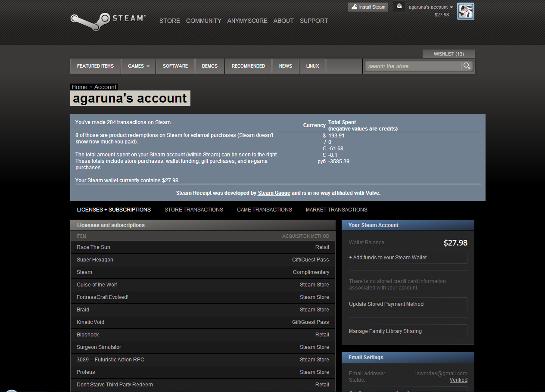Select the SOFTWARE tab

(175, 66)
